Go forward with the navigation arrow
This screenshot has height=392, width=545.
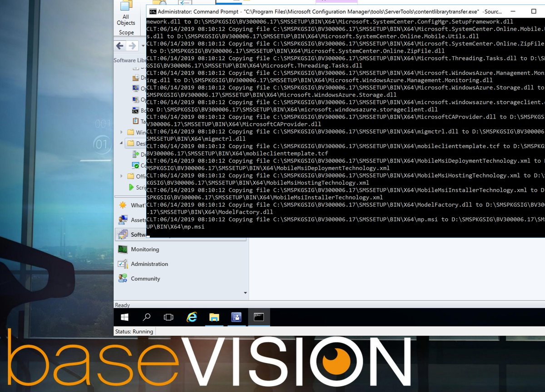pos(132,46)
